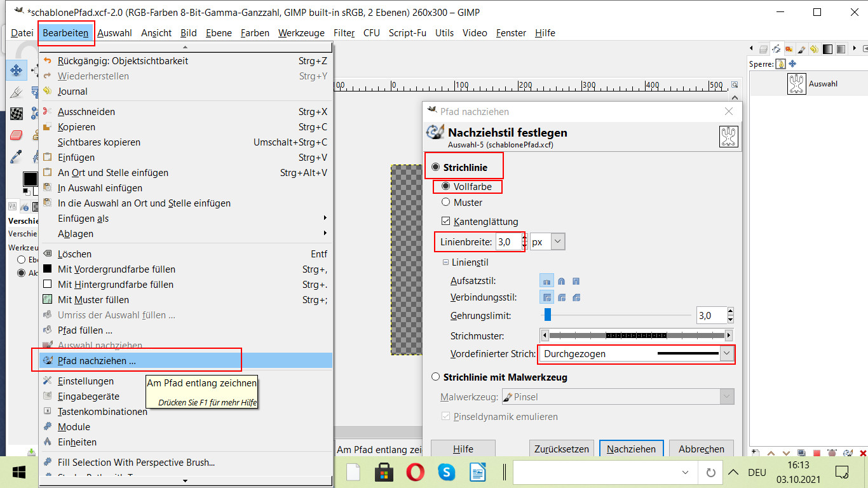The image size is (868, 488).
Task: Click the Gehrungslimit slider
Action: click(616, 315)
